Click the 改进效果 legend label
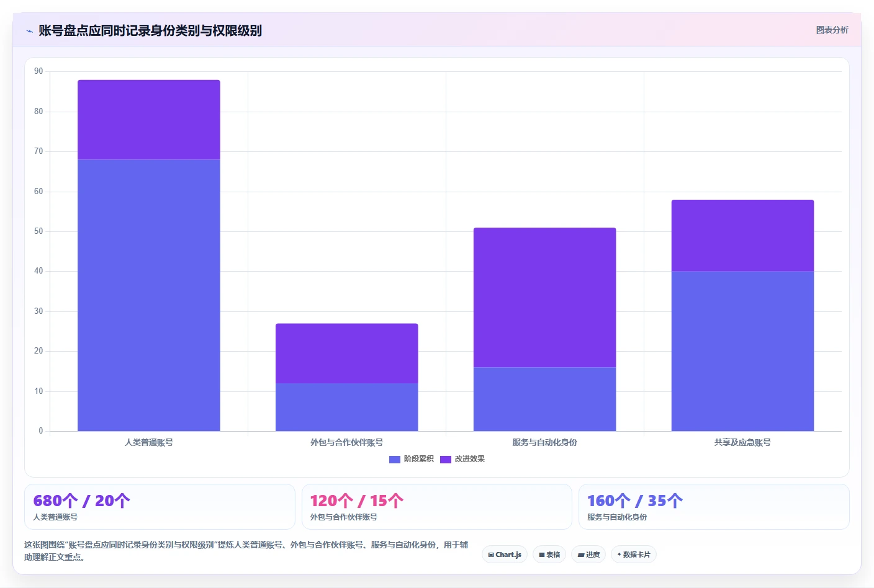 click(x=469, y=459)
